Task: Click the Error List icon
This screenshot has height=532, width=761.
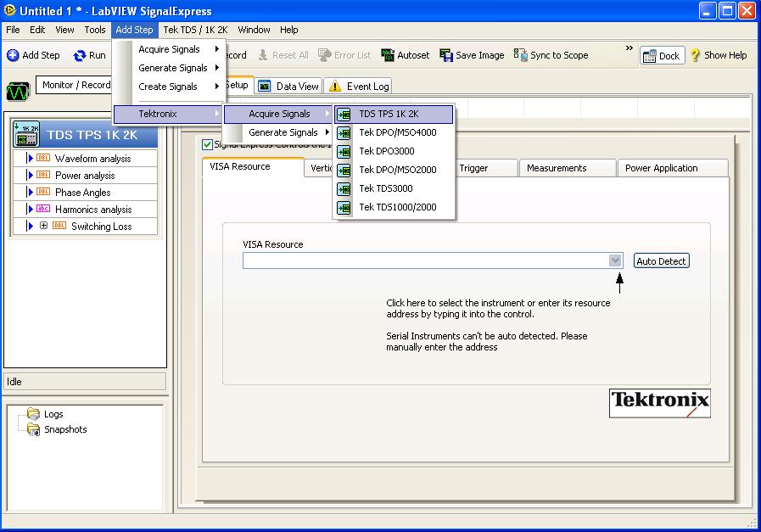Action: (325, 55)
